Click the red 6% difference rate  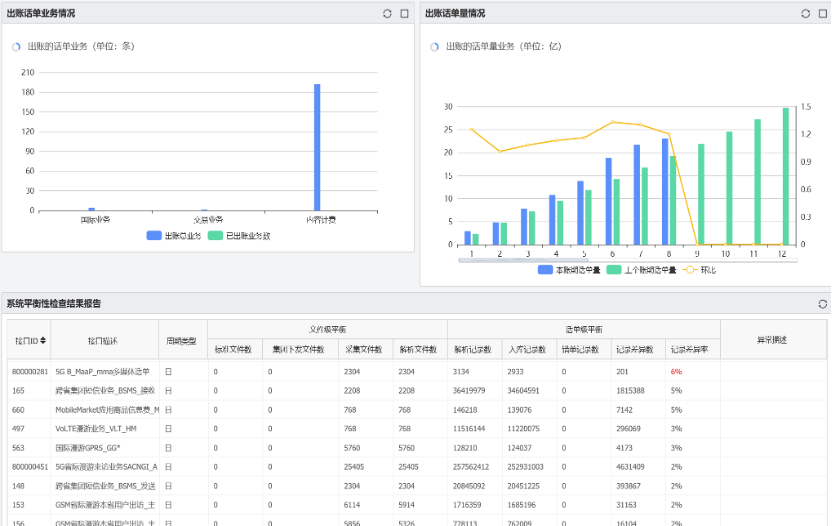(x=676, y=372)
